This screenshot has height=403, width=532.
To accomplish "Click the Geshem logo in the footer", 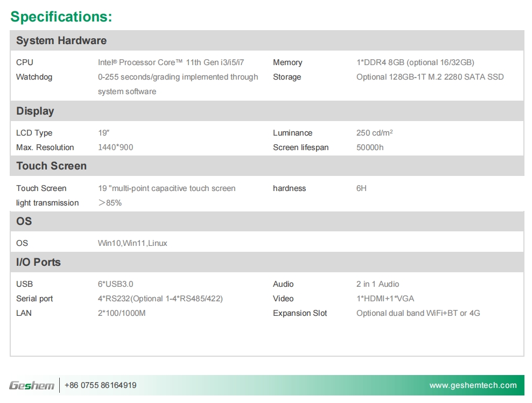I will click(x=32, y=385).
